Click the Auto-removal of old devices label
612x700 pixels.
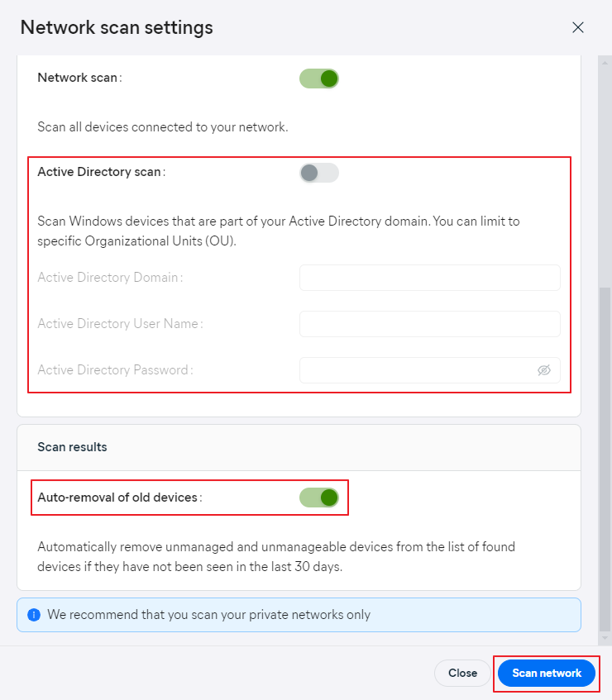120,498
